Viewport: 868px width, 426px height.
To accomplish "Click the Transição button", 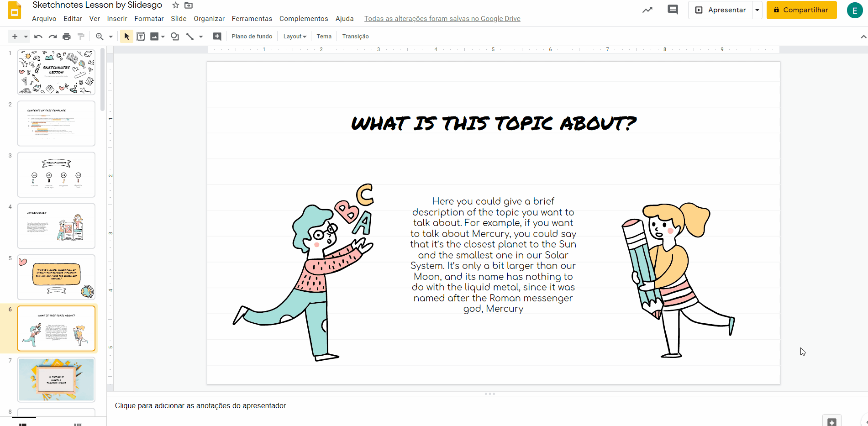I will click(x=356, y=37).
